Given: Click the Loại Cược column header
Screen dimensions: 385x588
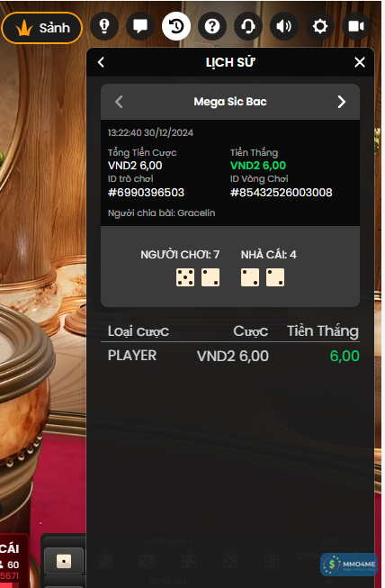Looking at the screenshot, I should coord(139,331).
